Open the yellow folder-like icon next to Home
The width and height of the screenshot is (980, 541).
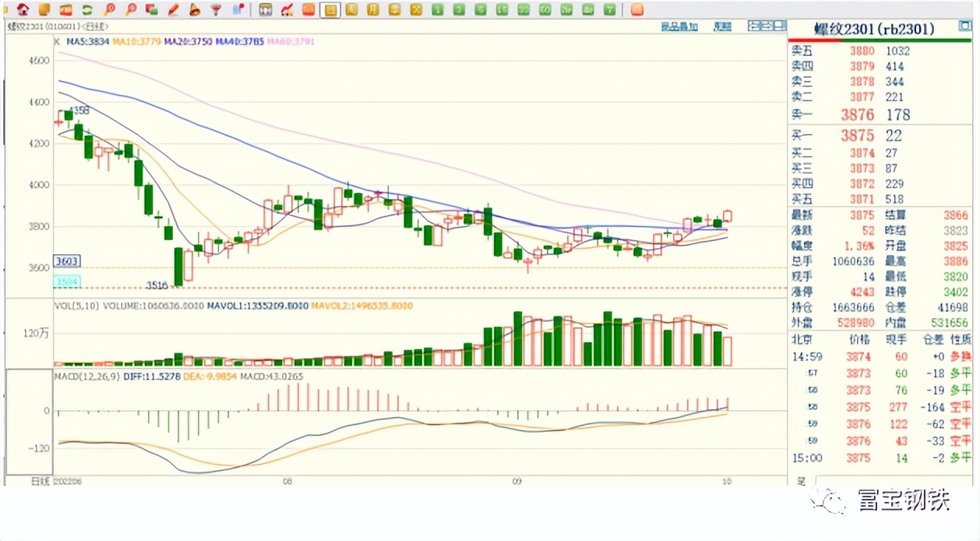(44, 10)
